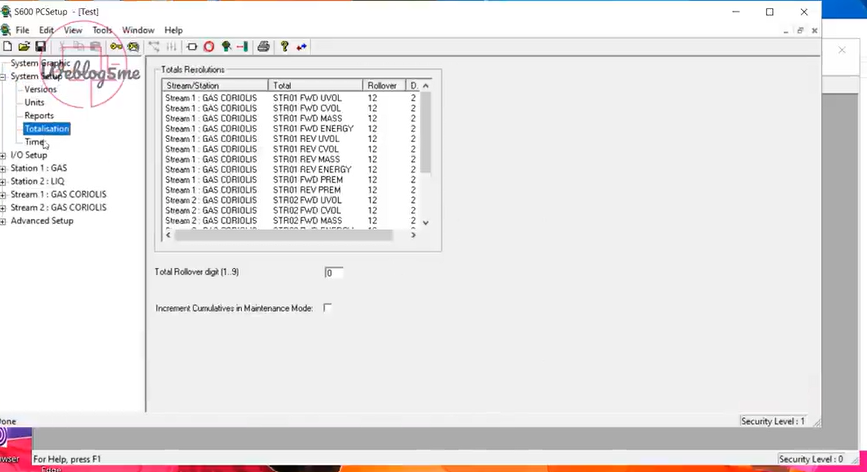The height and width of the screenshot is (472, 867).
Task: Open help with the question mark icon
Action: [x=285, y=47]
